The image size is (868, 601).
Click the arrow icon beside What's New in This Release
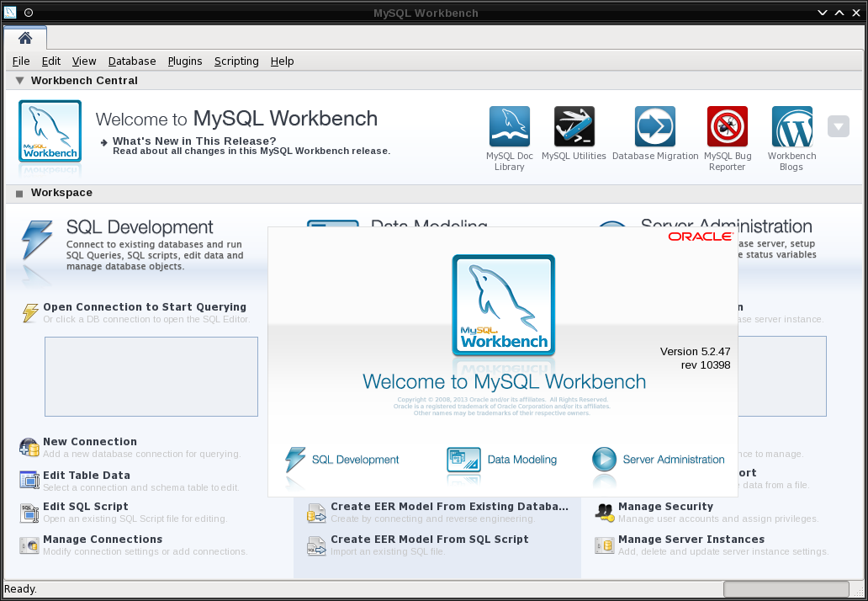click(x=104, y=142)
